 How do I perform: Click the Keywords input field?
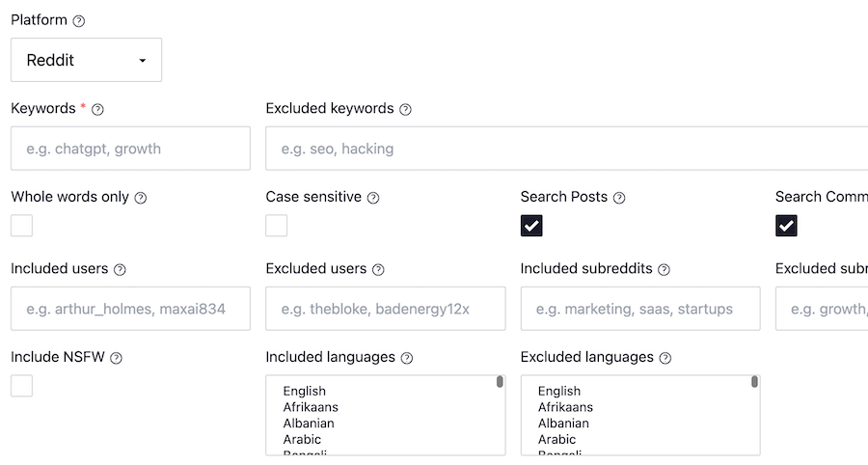pos(130,149)
